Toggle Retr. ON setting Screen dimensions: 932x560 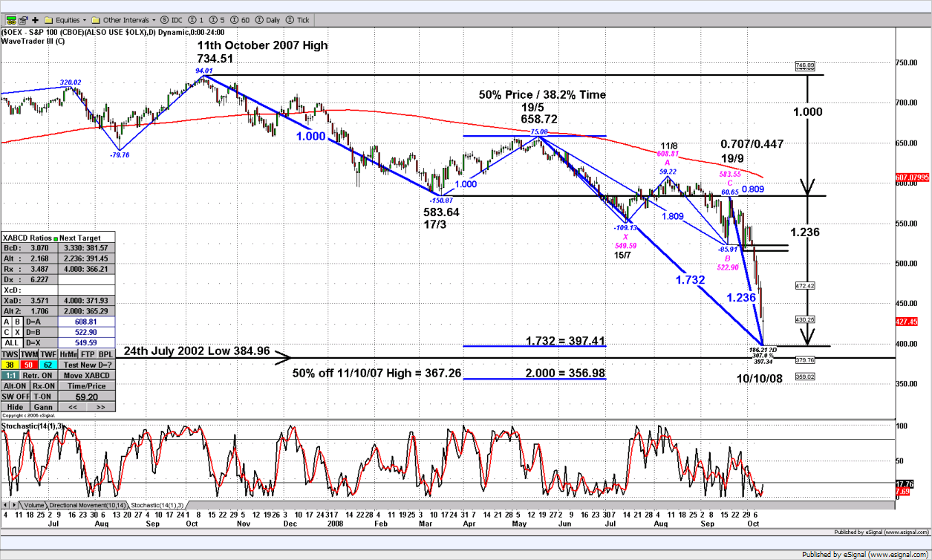point(39,375)
